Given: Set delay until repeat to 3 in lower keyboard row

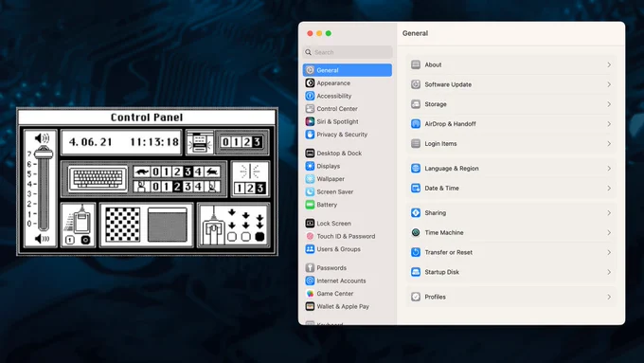Looking at the screenshot, I should (x=188, y=187).
